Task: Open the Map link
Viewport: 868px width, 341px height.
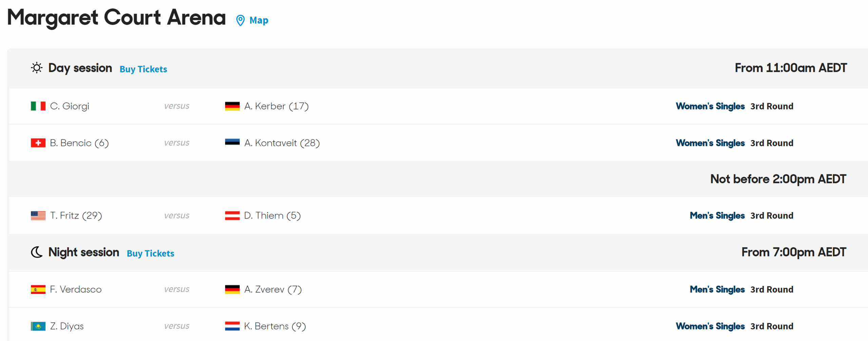Action: [259, 20]
